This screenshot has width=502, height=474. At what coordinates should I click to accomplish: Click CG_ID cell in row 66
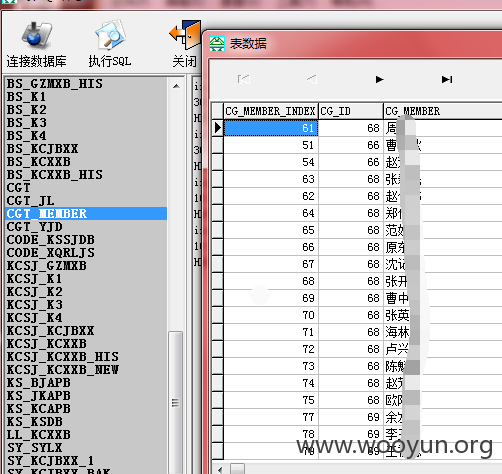pyautogui.click(x=351, y=247)
